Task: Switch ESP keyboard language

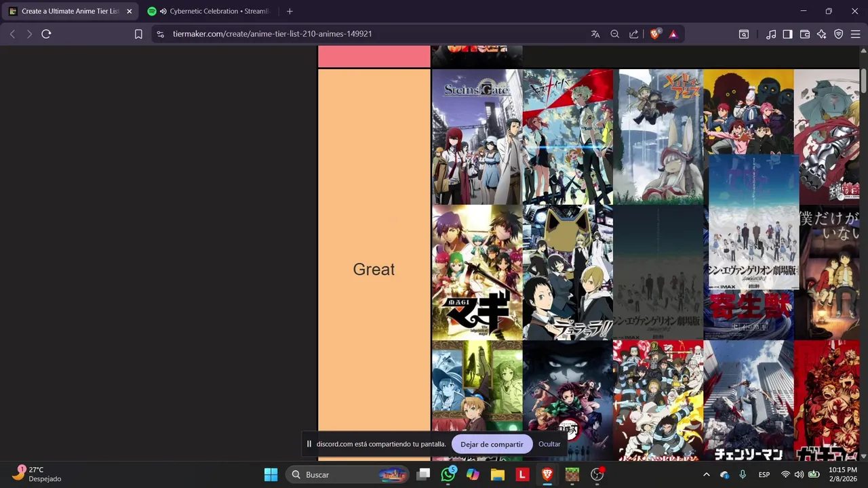Action: (764, 474)
